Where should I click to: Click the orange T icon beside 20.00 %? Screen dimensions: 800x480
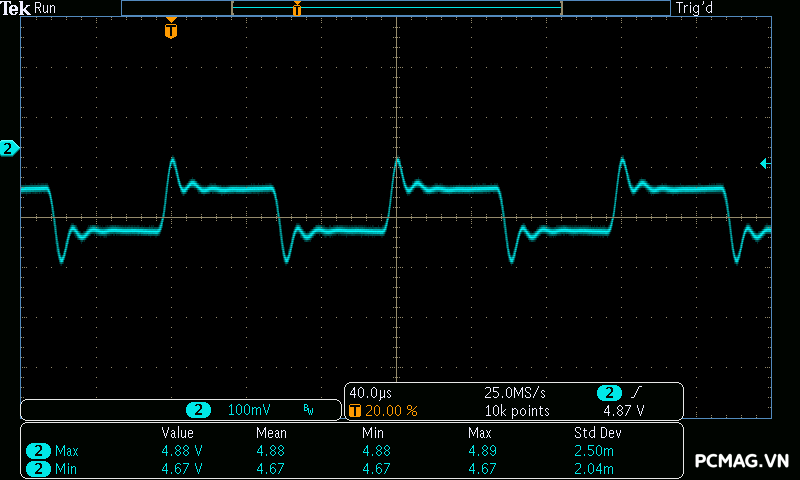pos(354,411)
